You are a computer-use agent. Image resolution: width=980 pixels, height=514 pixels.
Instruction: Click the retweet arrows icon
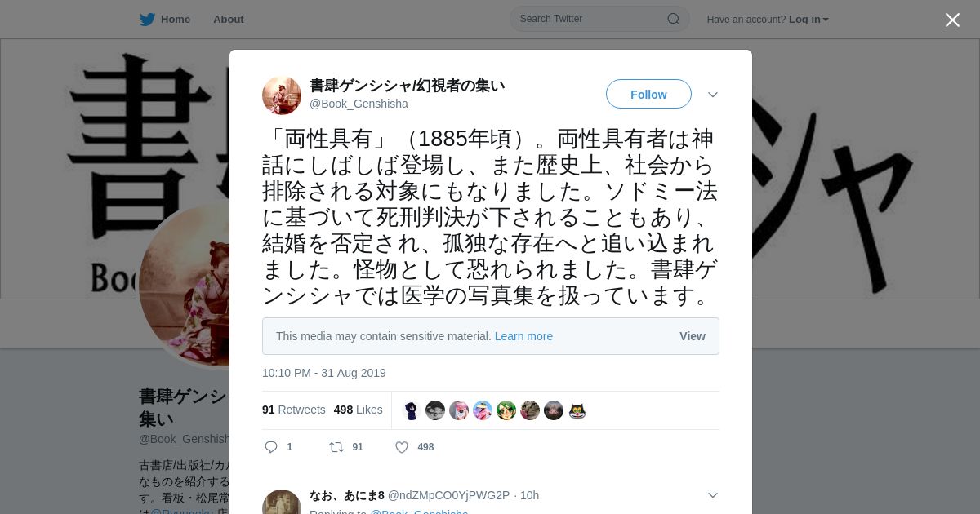(x=336, y=447)
